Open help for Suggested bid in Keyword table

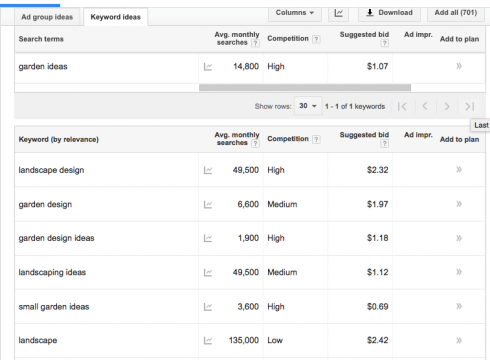(384, 143)
